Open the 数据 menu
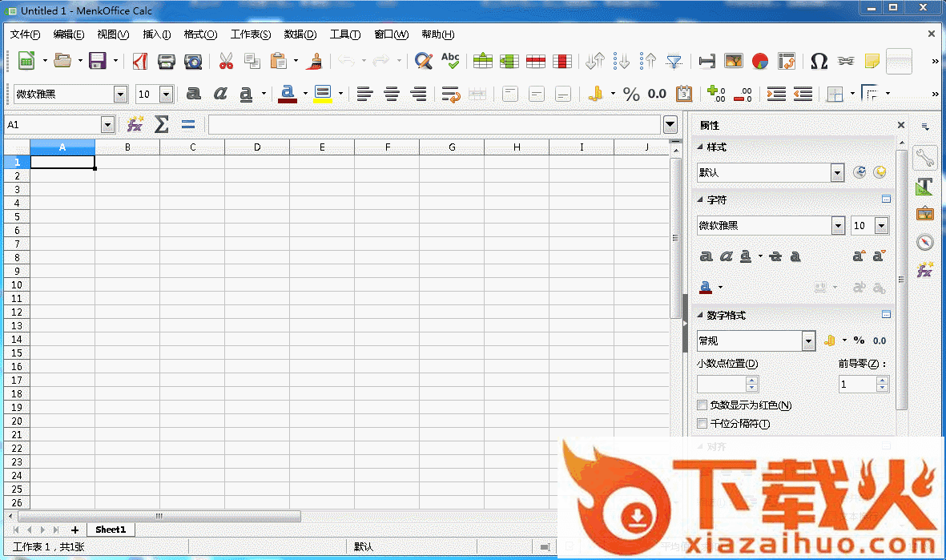The height and width of the screenshot is (560, 946). point(300,34)
